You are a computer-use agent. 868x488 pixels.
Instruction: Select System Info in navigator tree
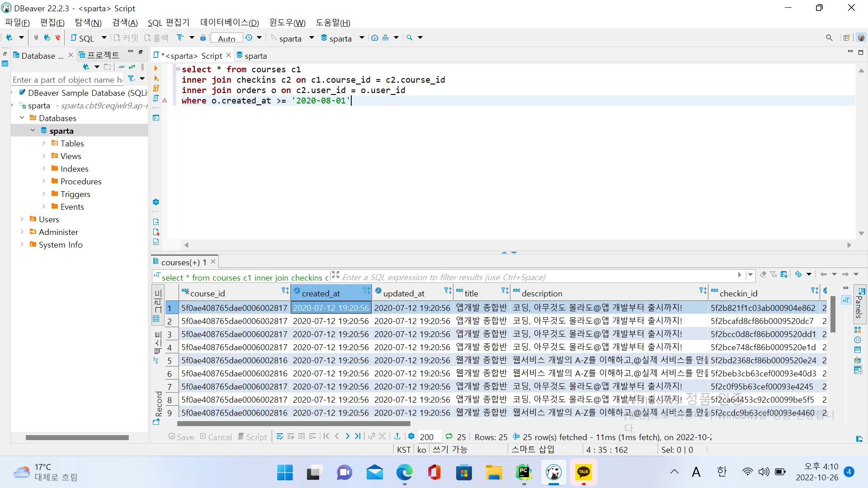[61, 244]
